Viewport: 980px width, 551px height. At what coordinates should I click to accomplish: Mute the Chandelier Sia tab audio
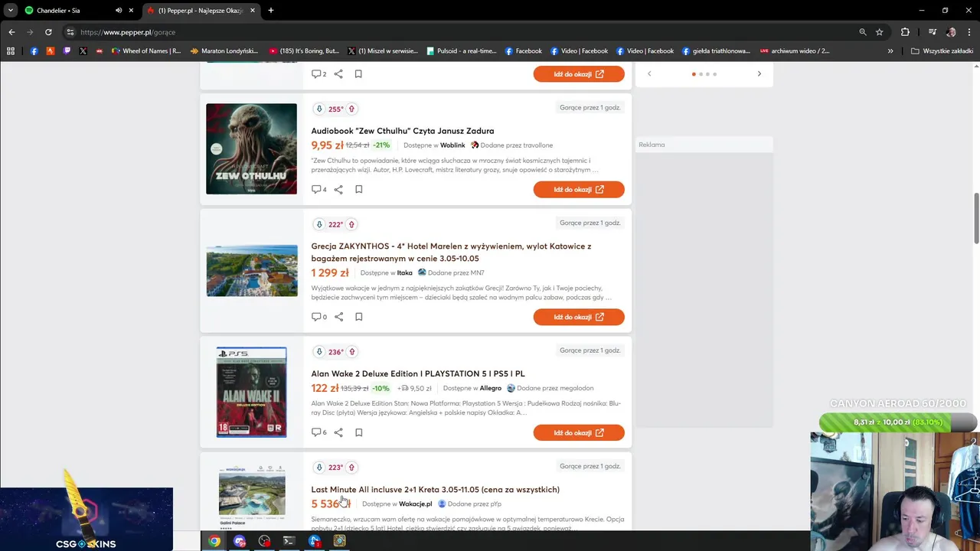point(119,11)
